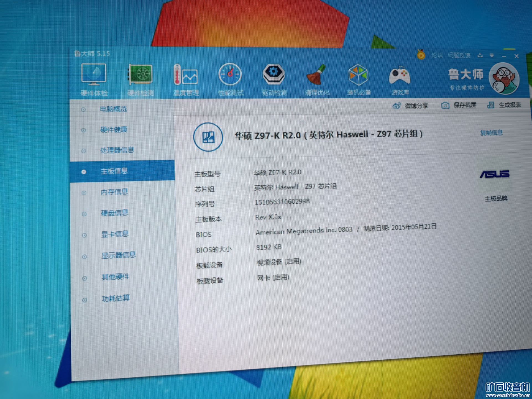Click radio bullet next to 显示器信息
The height and width of the screenshot is (399, 532).
click(85, 257)
